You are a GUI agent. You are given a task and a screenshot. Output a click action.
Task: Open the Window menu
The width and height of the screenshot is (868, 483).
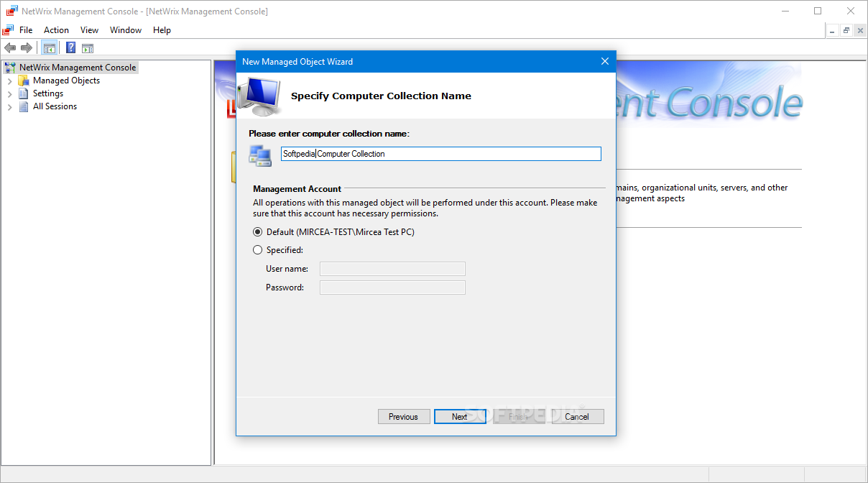click(126, 30)
